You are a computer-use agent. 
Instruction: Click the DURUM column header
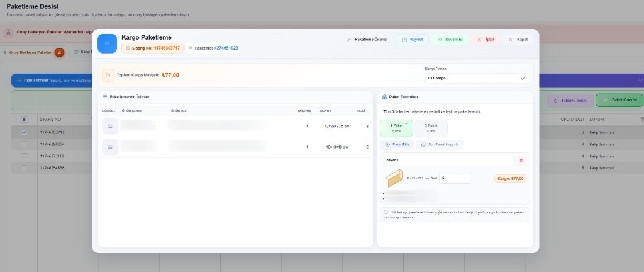pos(597,120)
